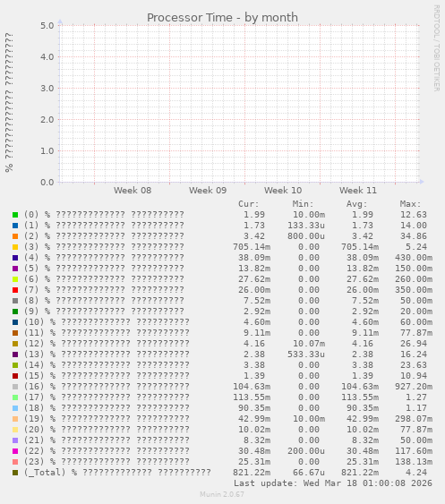
Task: Click the 'Max:' column header
Action: [x=411, y=204]
